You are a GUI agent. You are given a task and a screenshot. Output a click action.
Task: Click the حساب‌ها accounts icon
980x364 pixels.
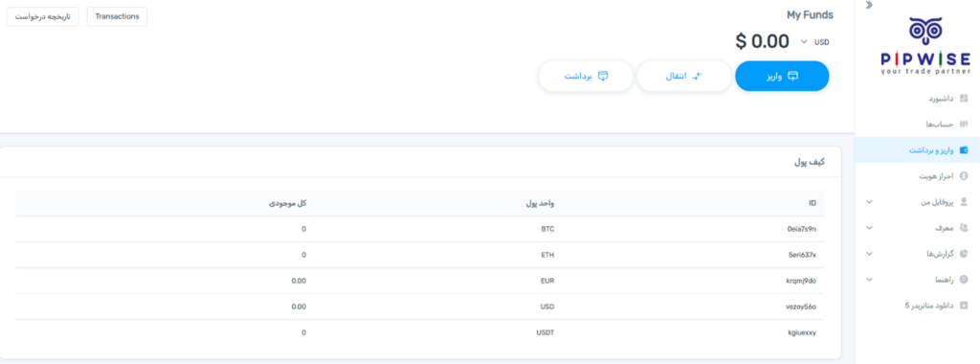[x=963, y=124]
